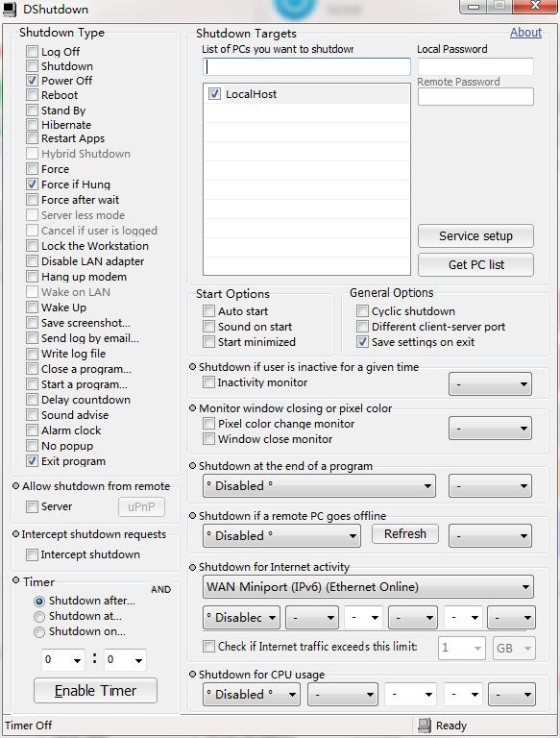Open the pixel color monitor dropdown

point(490,429)
